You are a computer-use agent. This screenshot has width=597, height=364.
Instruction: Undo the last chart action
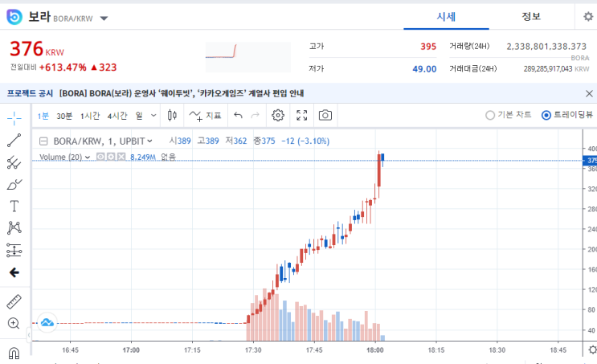click(239, 116)
